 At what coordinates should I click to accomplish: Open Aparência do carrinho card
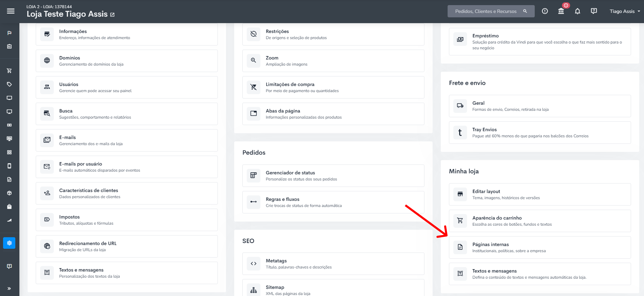[540, 221]
